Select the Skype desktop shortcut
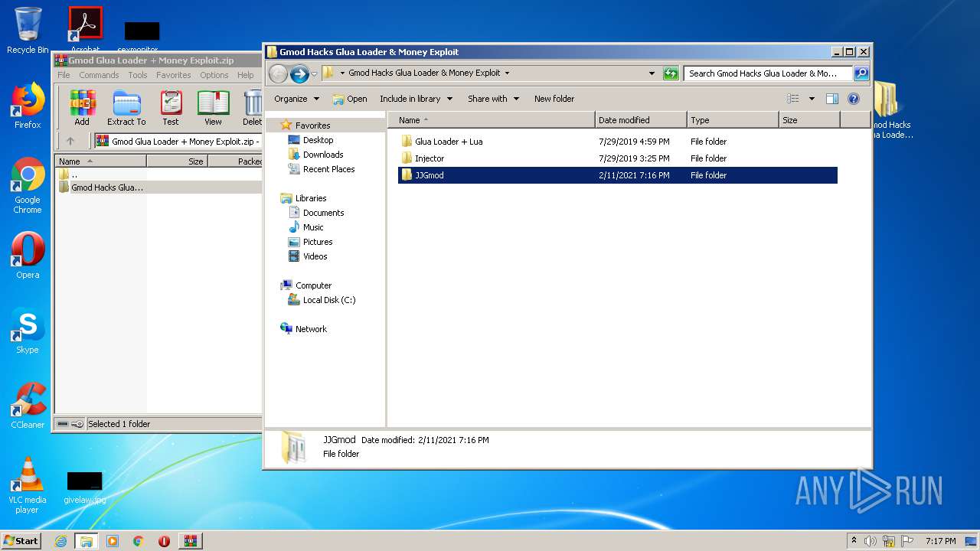The height and width of the screenshot is (551, 980). (x=28, y=331)
